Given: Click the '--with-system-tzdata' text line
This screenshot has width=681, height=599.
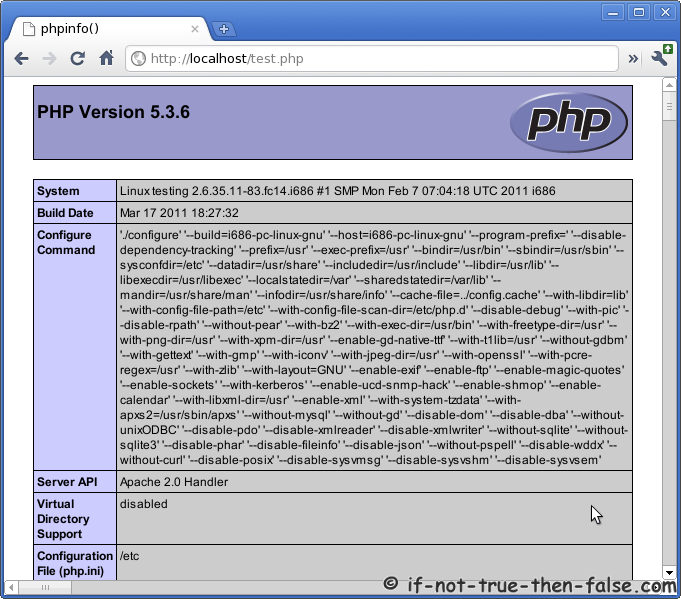Looking at the screenshot, I should [321, 400].
